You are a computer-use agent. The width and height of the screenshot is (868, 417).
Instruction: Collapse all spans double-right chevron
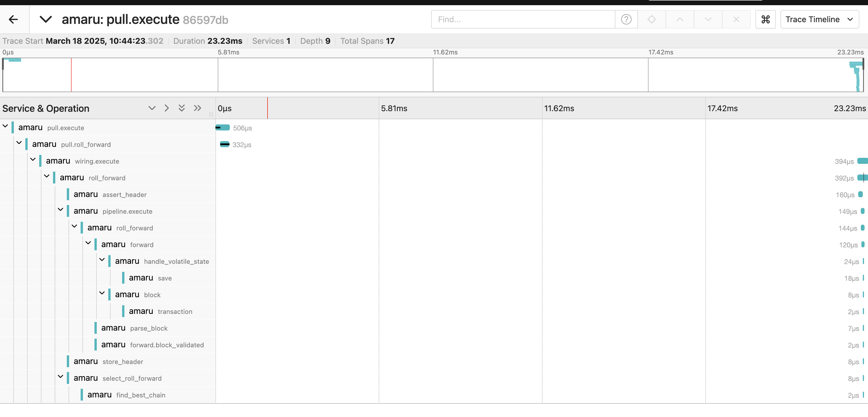198,108
